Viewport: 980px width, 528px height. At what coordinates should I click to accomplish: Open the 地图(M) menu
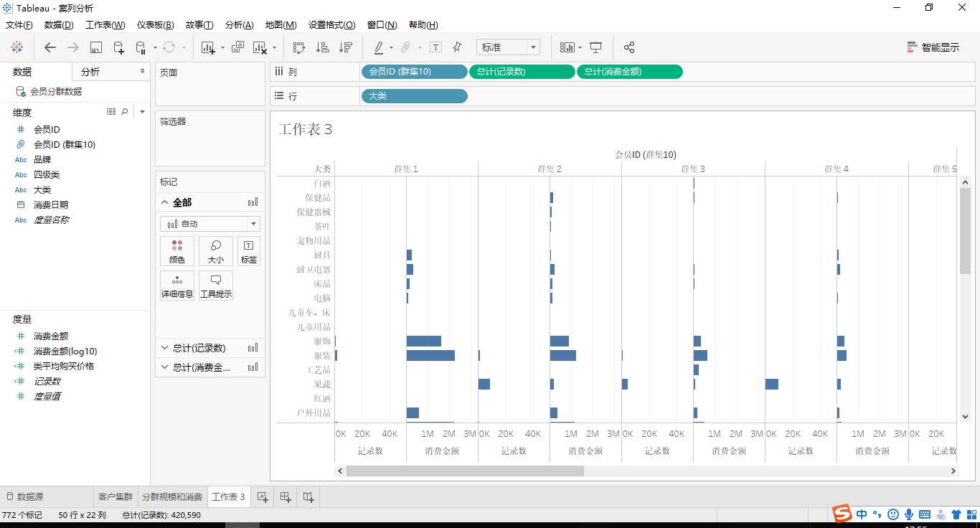[x=281, y=25]
